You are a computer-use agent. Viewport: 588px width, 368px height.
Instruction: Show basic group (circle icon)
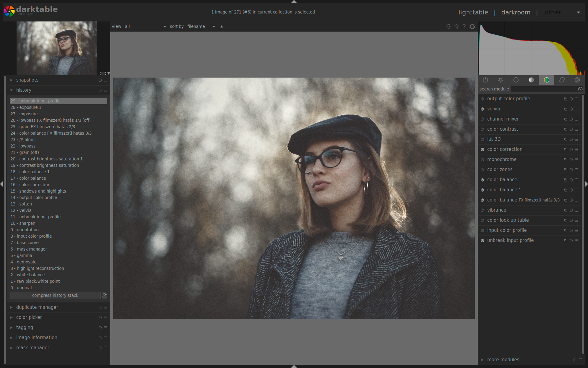pos(516,80)
